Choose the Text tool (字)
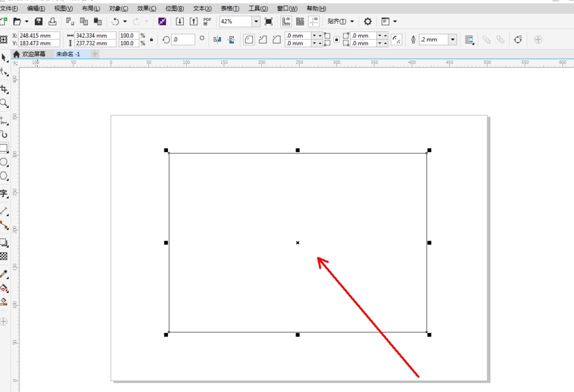 [4, 194]
